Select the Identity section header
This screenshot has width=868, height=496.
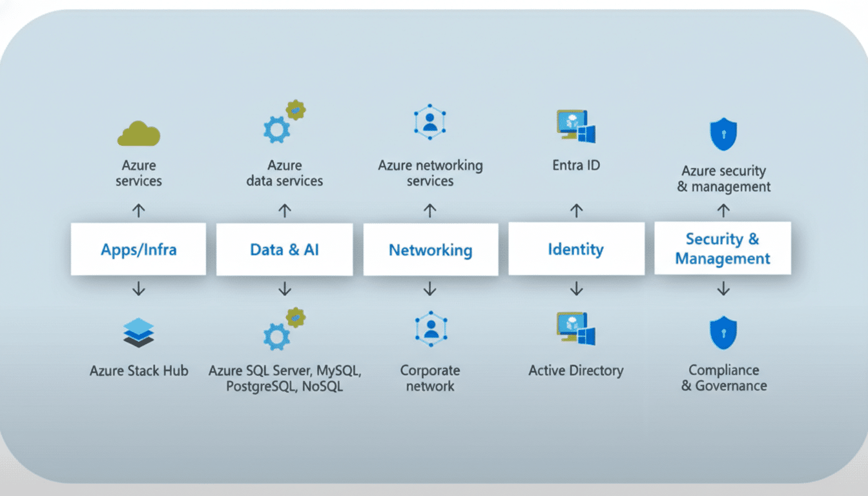[x=576, y=249]
